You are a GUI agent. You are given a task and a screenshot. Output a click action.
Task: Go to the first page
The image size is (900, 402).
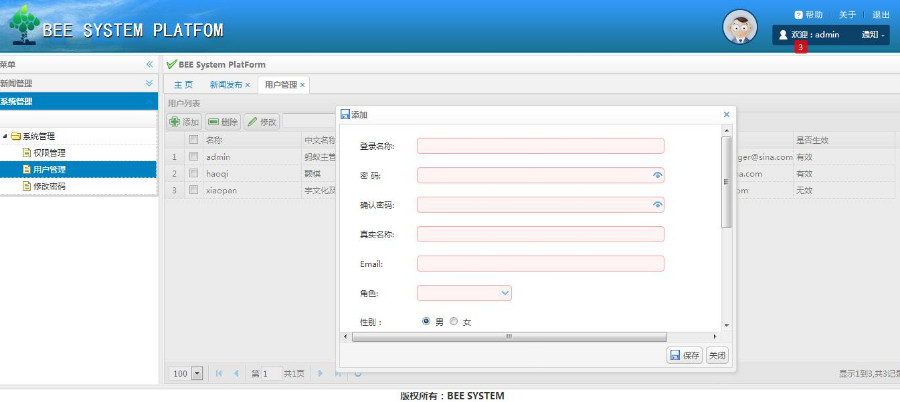219,373
